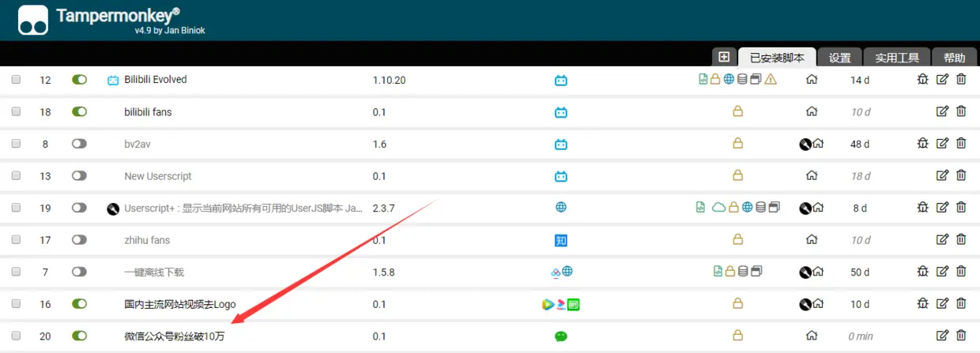Enable the New Userscript toggle

click(x=79, y=176)
